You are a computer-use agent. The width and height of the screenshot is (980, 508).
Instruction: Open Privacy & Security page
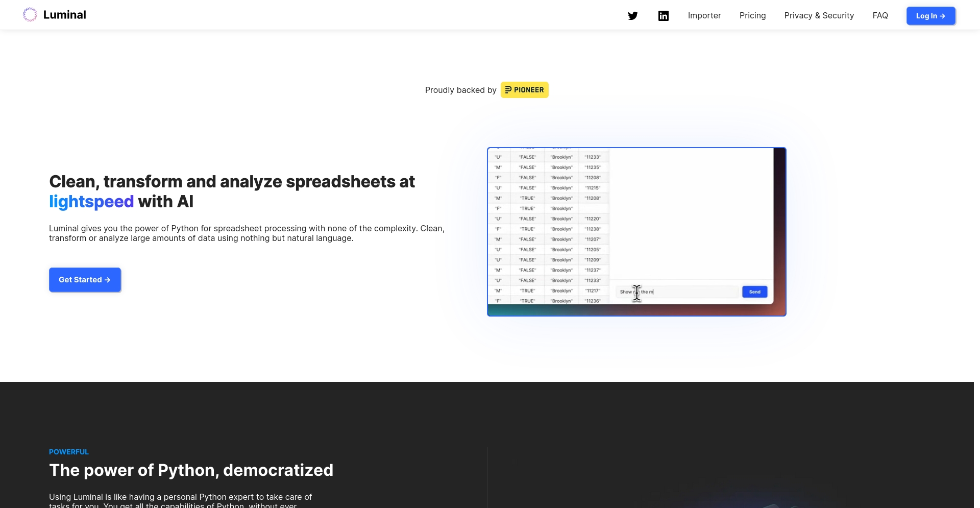pyautogui.click(x=819, y=15)
